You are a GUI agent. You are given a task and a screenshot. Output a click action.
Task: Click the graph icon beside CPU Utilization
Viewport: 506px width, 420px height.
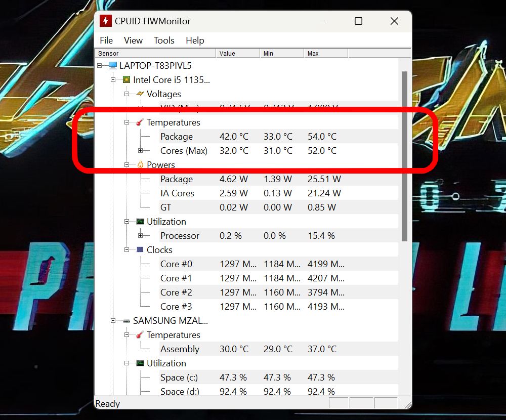click(140, 222)
